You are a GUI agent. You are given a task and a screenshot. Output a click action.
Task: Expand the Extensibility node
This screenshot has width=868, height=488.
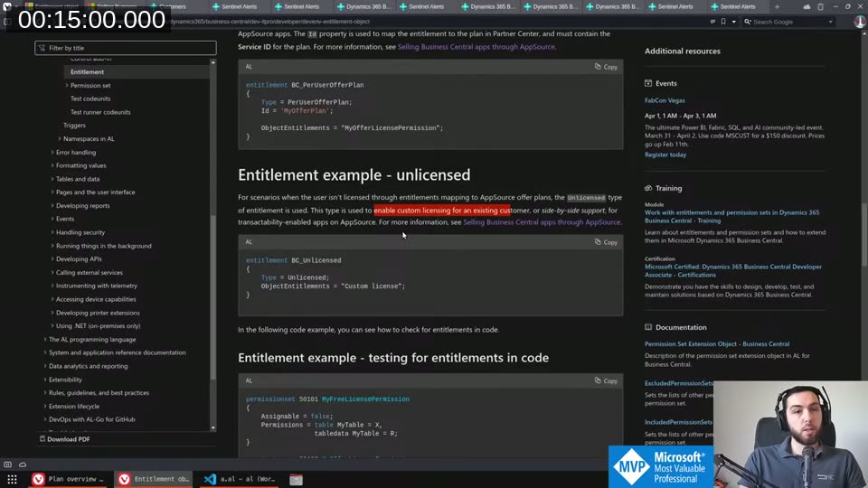coord(45,380)
